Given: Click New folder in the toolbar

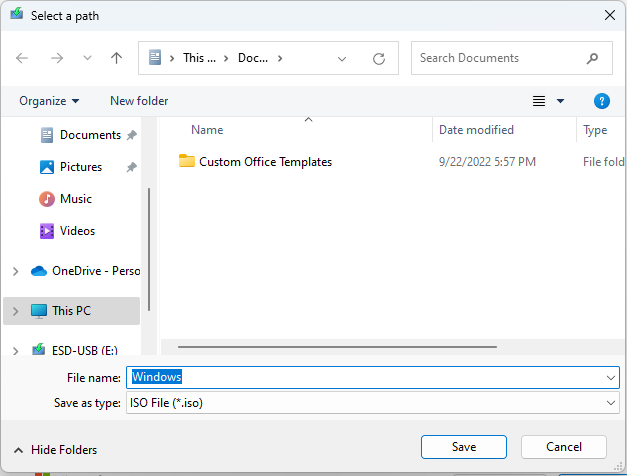Looking at the screenshot, I should click(139, 101).
